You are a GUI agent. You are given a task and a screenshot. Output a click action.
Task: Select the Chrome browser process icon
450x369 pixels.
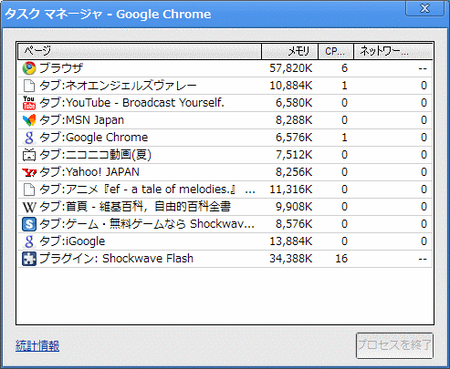pos(29,68)
